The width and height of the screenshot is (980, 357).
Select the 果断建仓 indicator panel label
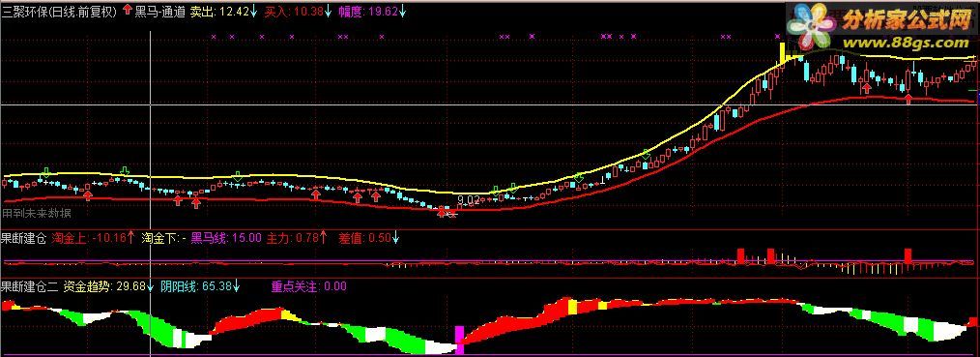[x=23, y=238]
